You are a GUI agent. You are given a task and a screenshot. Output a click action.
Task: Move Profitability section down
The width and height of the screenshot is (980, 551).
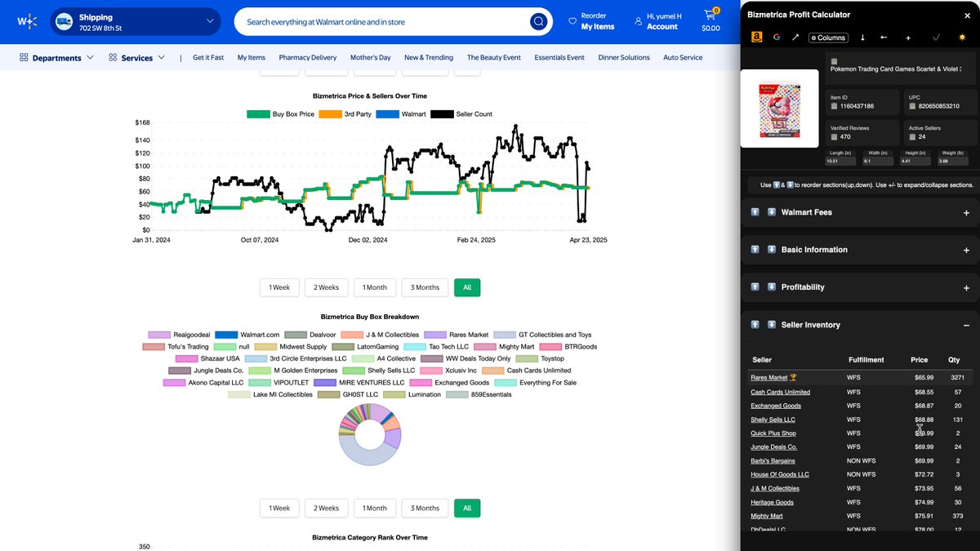(772, 287)
